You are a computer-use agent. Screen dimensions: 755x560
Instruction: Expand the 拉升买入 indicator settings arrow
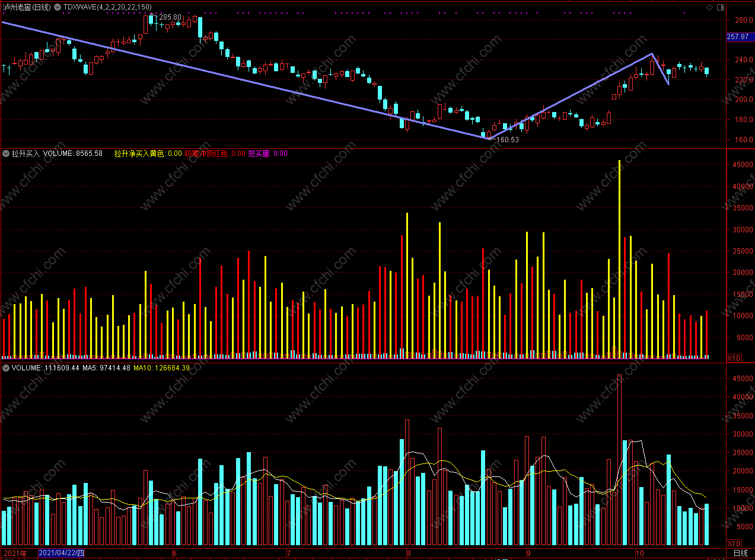pyautogui.click(x=6, y=153)
